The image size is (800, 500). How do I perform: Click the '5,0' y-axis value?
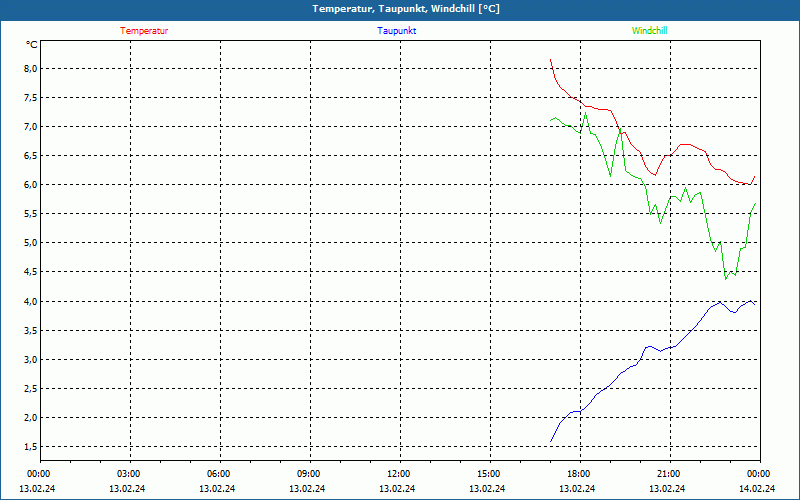point(31,243)
